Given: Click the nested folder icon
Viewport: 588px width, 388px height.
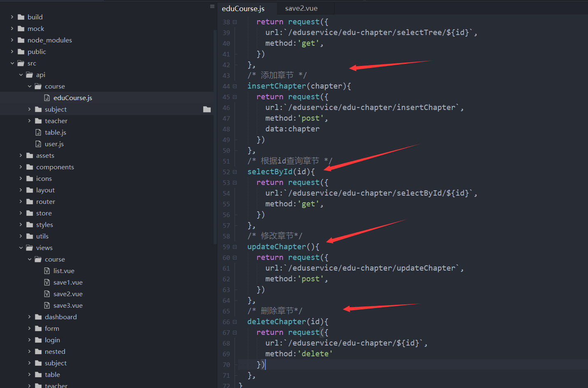Looking at the screenshot, I should coord(38,351).
